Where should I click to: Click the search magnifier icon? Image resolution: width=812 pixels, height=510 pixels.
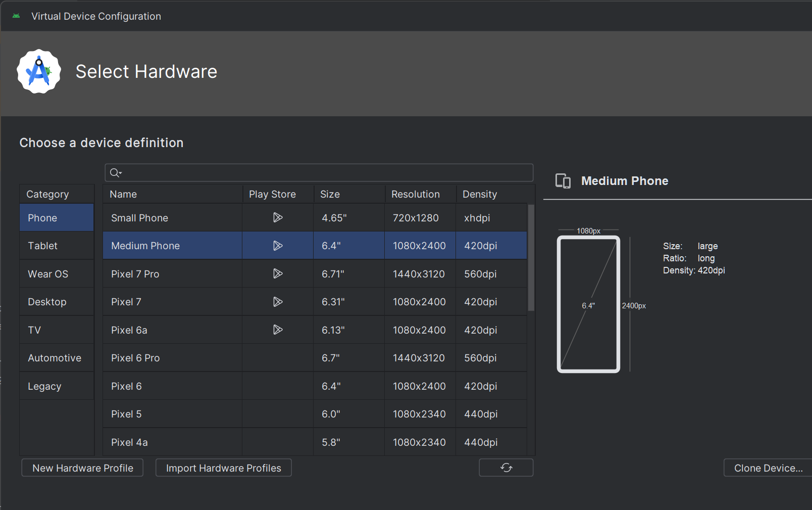(116, 173)
